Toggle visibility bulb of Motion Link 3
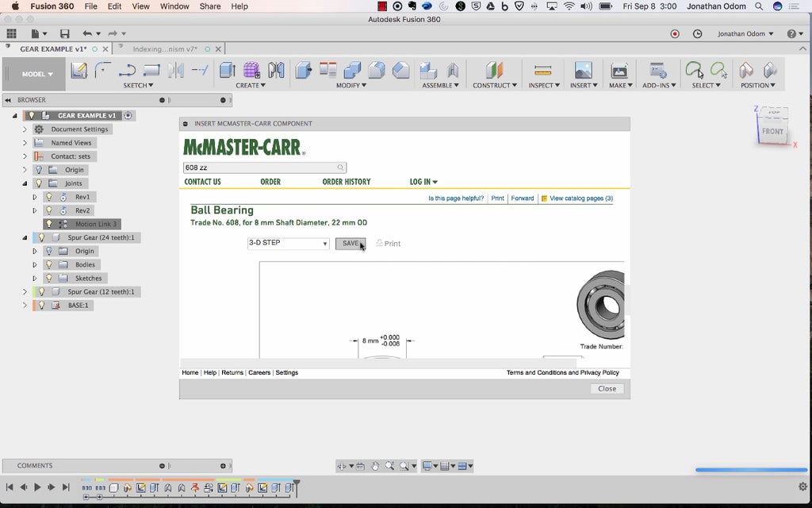The width and height of the screenshot is (812, 508). [x=49, y=224]
